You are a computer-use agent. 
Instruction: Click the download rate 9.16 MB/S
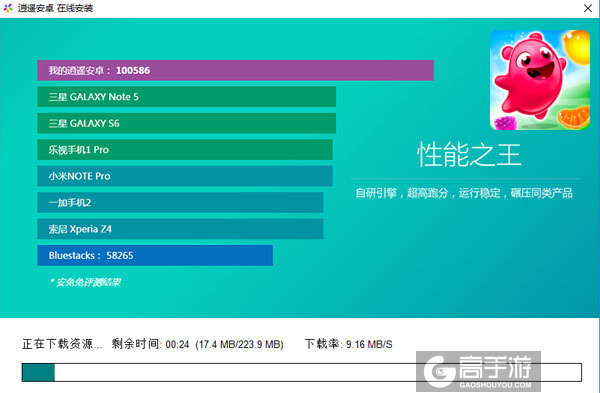click(x=369, y=344)
